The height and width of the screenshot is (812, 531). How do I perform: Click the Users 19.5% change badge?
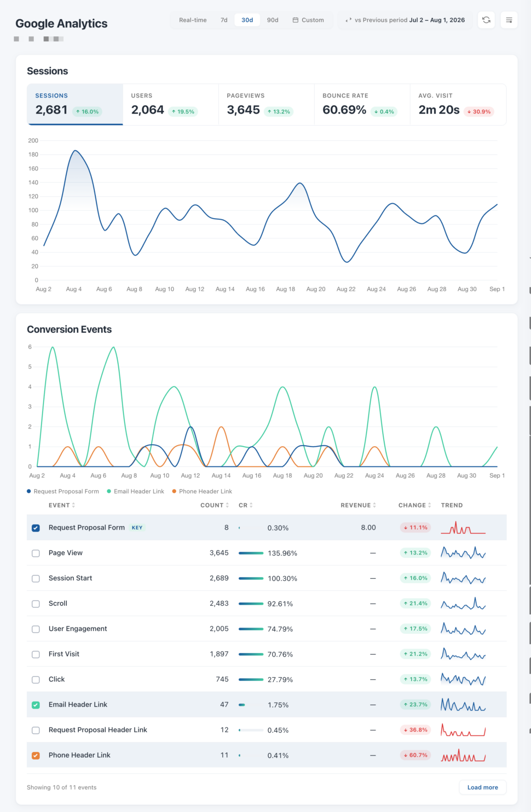pos(183,111)
